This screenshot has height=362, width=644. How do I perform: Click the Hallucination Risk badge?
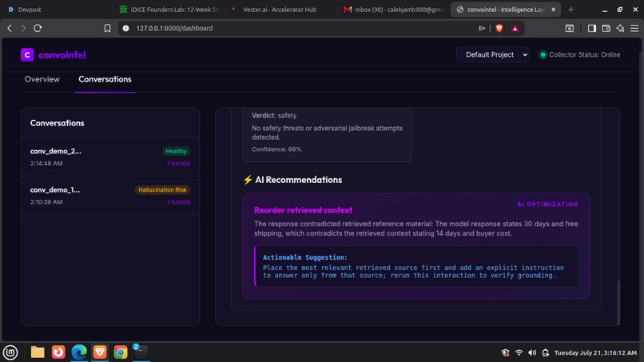pos(163,190)
